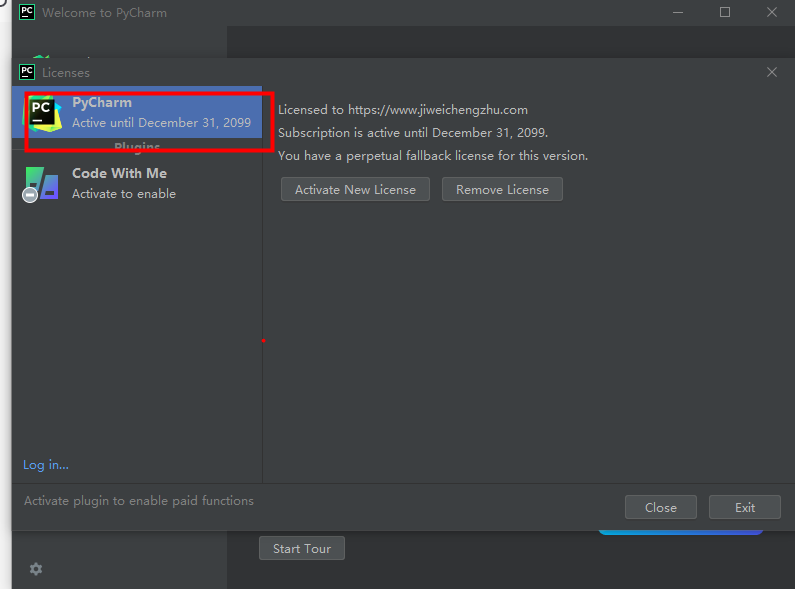Viewport: 795px width, 589px height.
Task: Click the Close button in Licenses dialog
Action: point(660,507)
